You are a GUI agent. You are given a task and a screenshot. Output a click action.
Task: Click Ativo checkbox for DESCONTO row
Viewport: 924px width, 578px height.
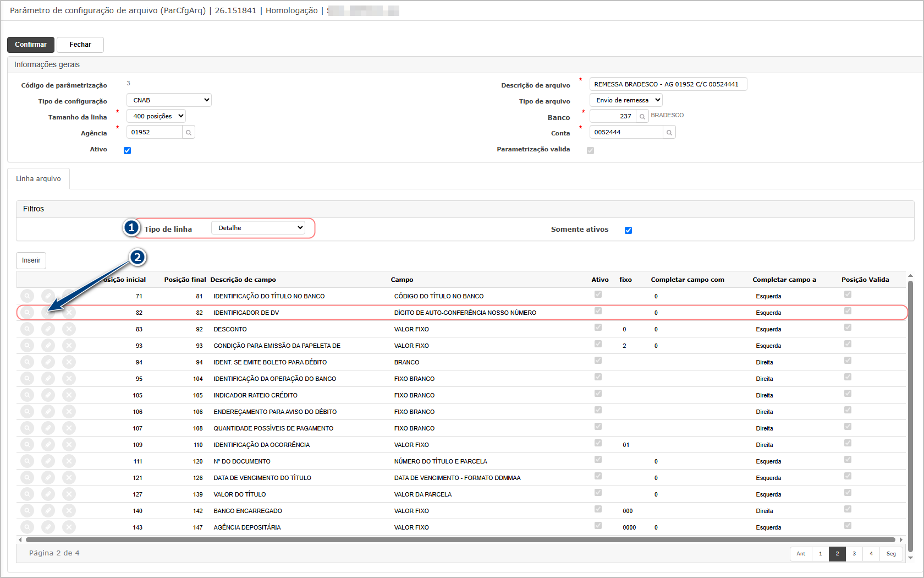coord(598,328)
